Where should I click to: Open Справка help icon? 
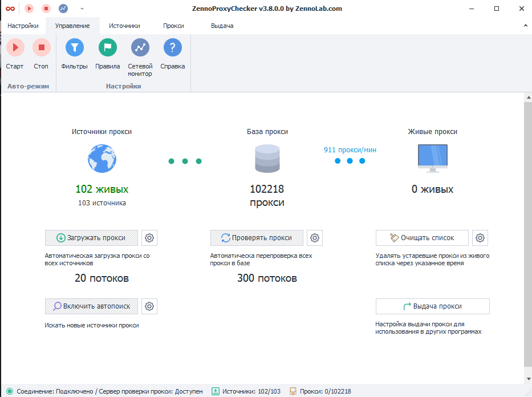coord(173,54)
